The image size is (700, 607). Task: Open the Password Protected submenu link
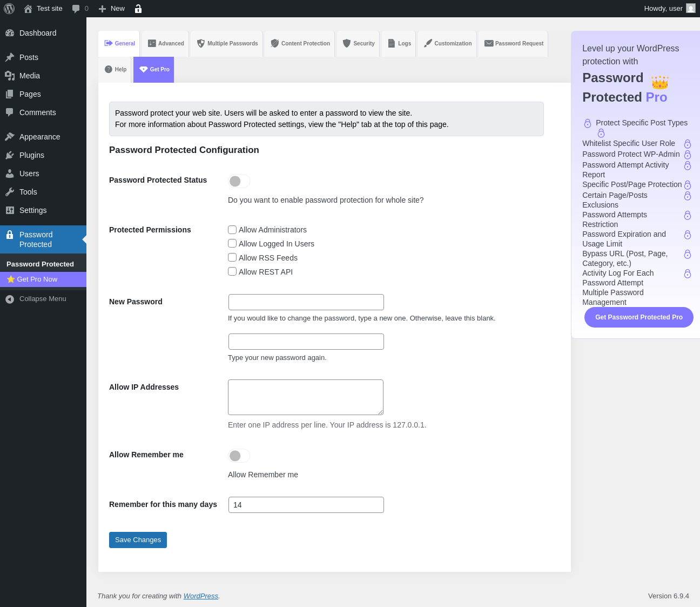[x=43, y=264]
